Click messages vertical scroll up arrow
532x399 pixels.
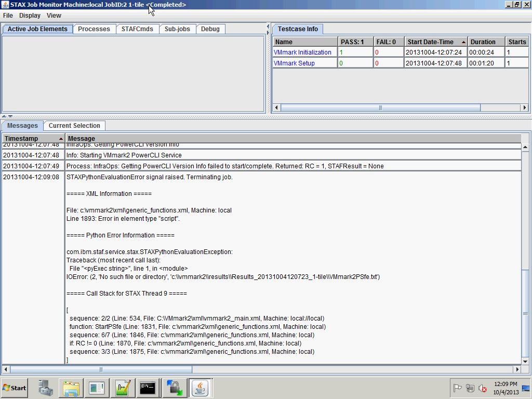click(525, 147)
